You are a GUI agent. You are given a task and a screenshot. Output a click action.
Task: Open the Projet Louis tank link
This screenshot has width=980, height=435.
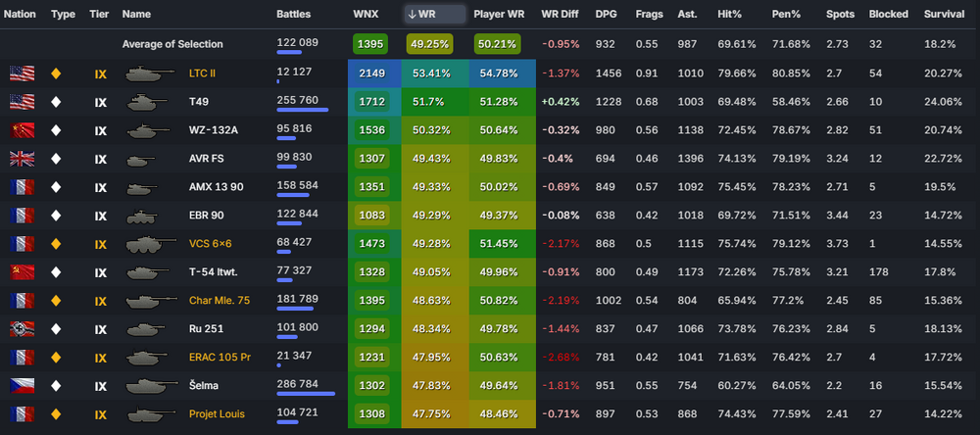(217, 413)
